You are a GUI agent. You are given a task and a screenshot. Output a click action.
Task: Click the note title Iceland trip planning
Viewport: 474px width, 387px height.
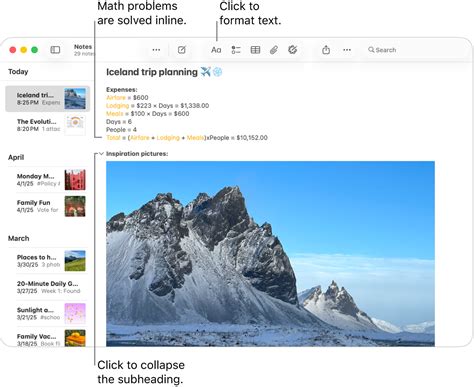152,72
